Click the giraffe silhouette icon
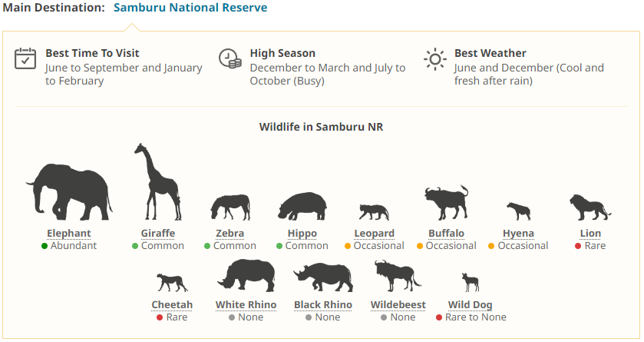This screenshot has width=644, height=342. click(157, 184)
